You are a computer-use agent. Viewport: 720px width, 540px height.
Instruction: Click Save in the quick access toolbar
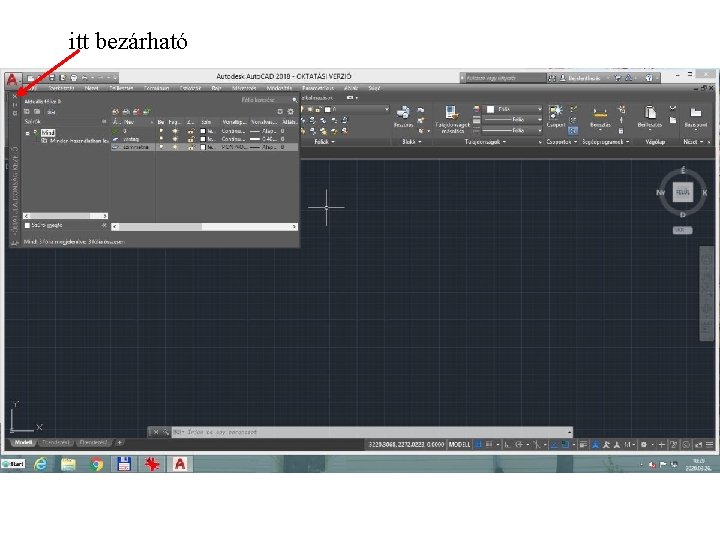52,78
